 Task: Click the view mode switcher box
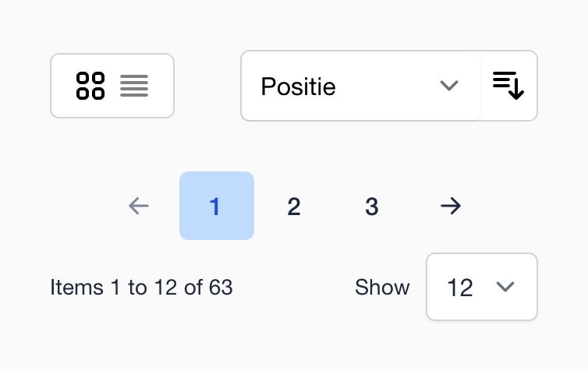112,86
